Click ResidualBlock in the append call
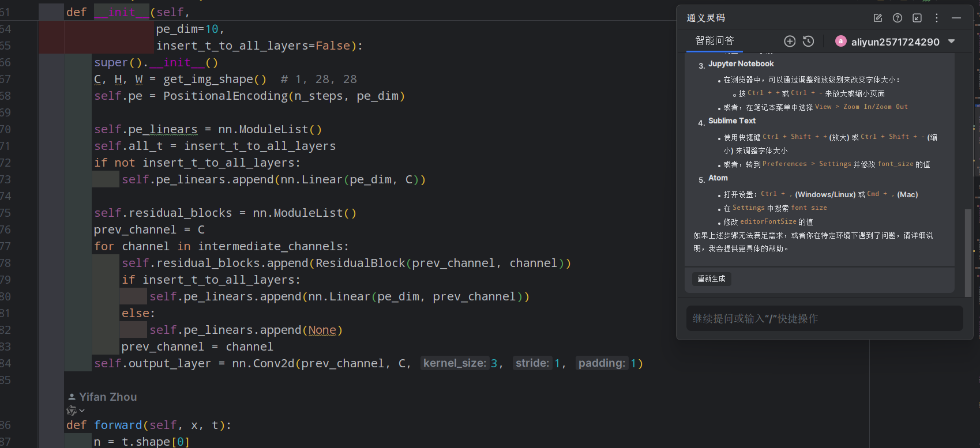The width and height of the screenshot is (980, 448). 361,263
